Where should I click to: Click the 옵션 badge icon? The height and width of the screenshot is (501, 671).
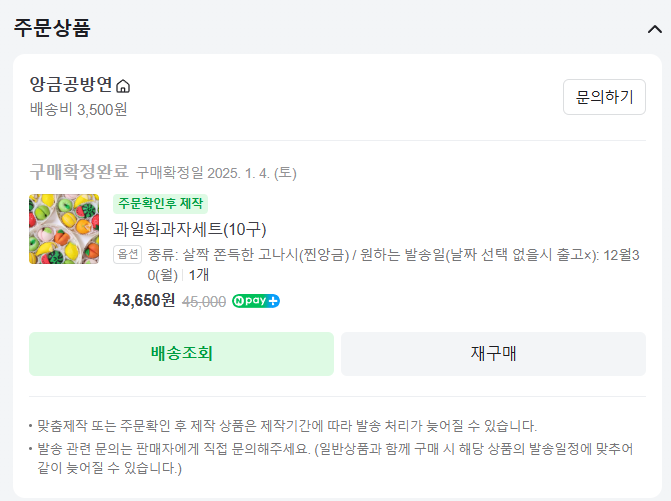click(x=127, y=253)
